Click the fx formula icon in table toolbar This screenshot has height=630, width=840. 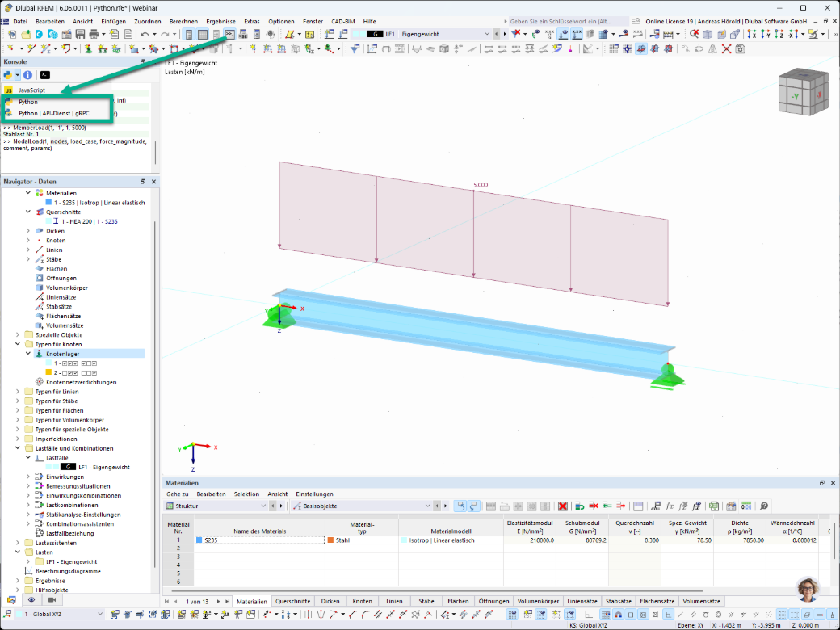[x=670, y=506]
